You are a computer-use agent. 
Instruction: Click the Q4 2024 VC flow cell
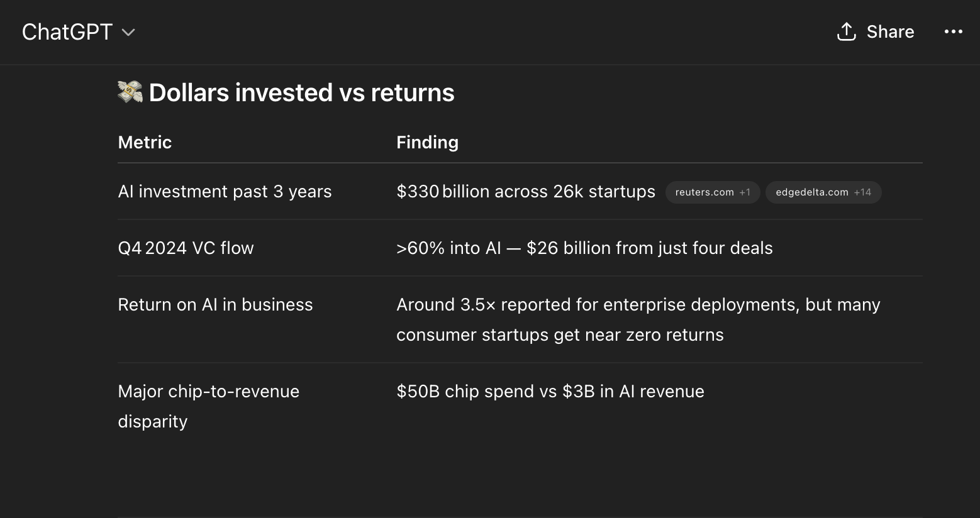tap(186, 248)
